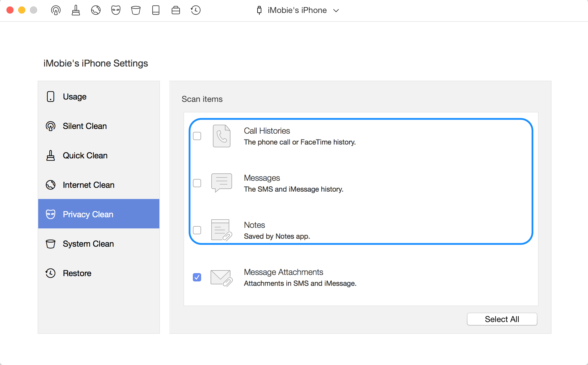Click the Select All button
588x365 pixels.
[502, 319]
